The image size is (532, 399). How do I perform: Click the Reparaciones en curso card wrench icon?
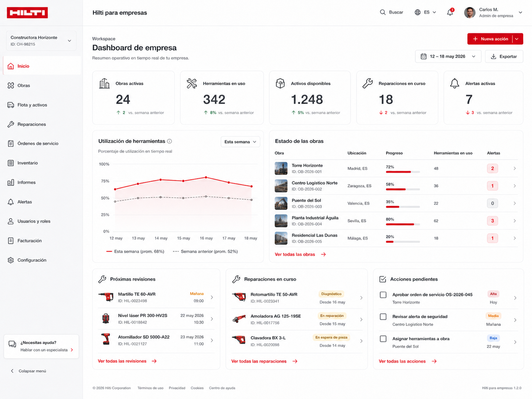pos(368,83)
